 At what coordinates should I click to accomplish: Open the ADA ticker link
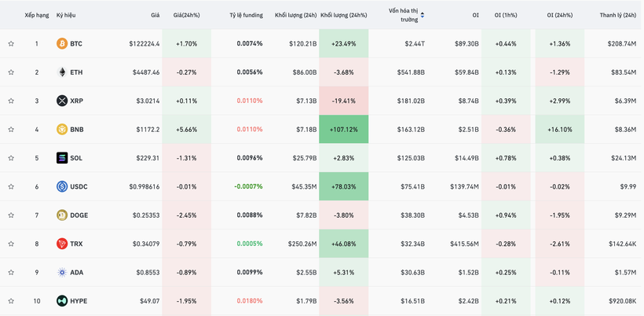click(x=76, y=273)
